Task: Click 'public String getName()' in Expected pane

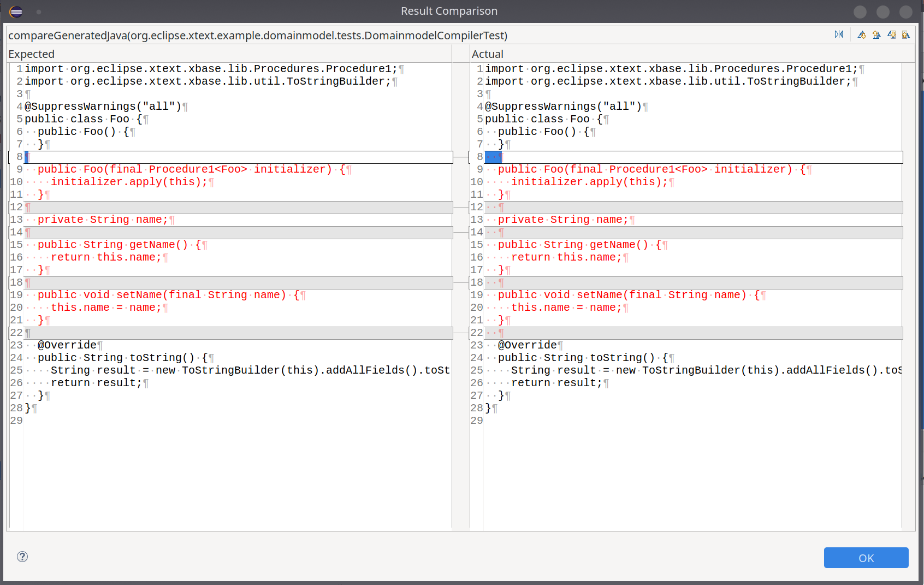Action: click(x=112, y=245)
